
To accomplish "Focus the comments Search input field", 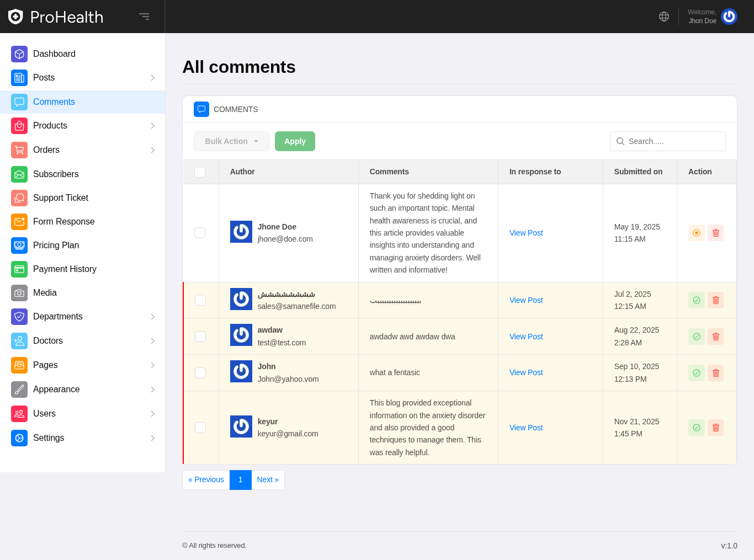I will point(673,141).
